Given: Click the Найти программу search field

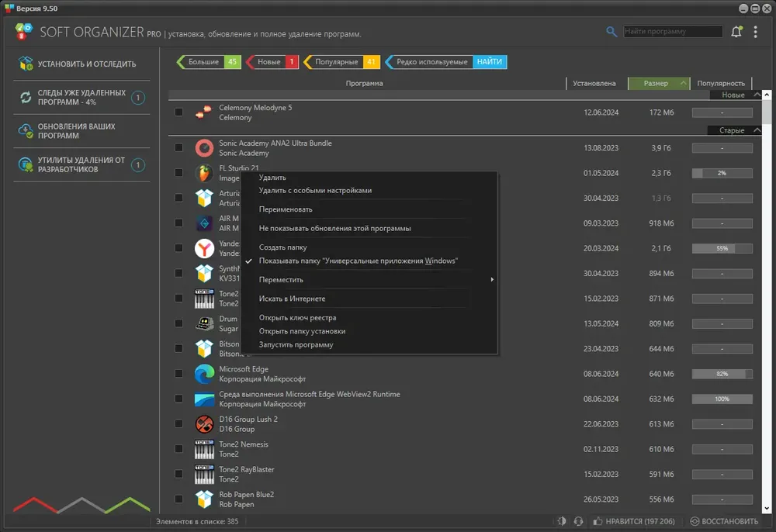Looking at the screenshot, I should coord(673,32).
